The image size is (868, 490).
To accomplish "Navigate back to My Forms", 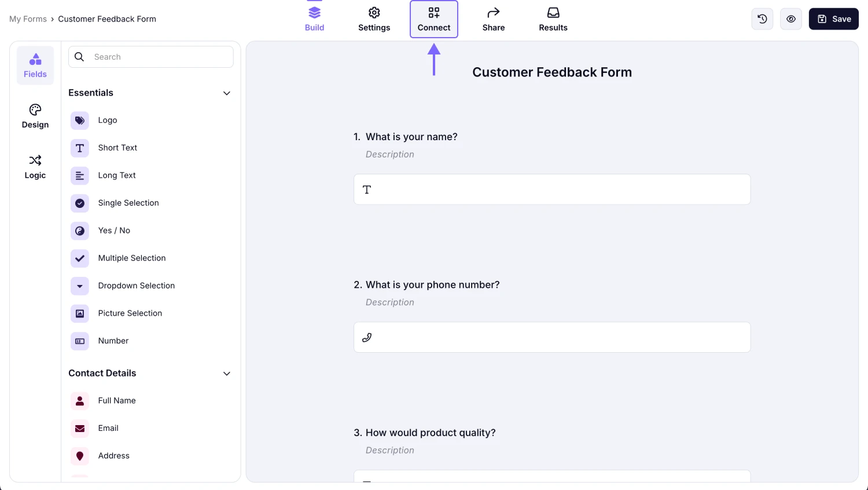I will [x=28, y=19].
